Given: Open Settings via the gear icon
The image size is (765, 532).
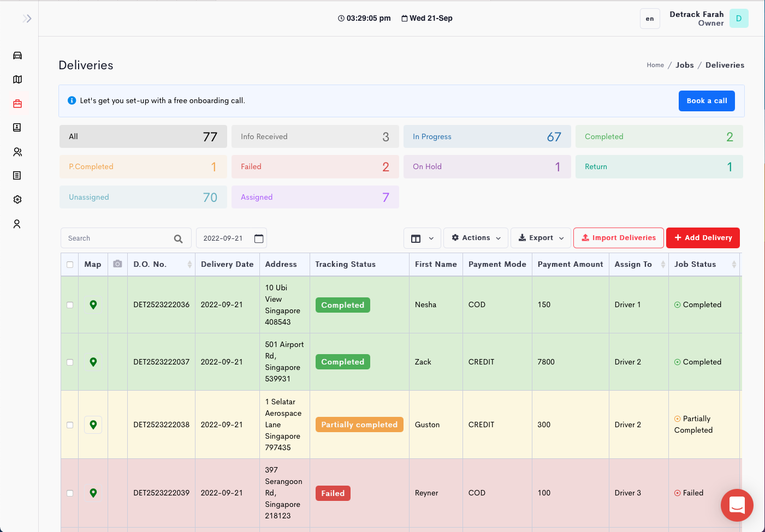Looking at the screenshot, I should pyautogui.click(x=17, y=199).
